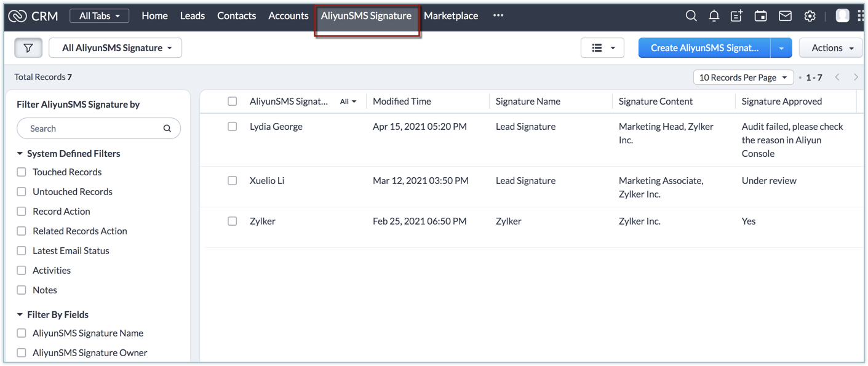Open the All Tabs dropdown
Image resolution: width=868 pixels, height=366 pixels.
[x=100, y=16]
